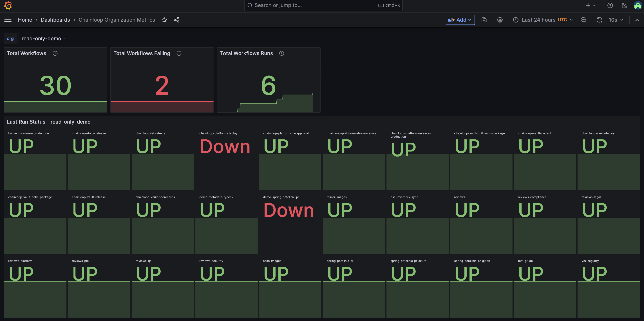Select the reviews-platform status tile

35,287
